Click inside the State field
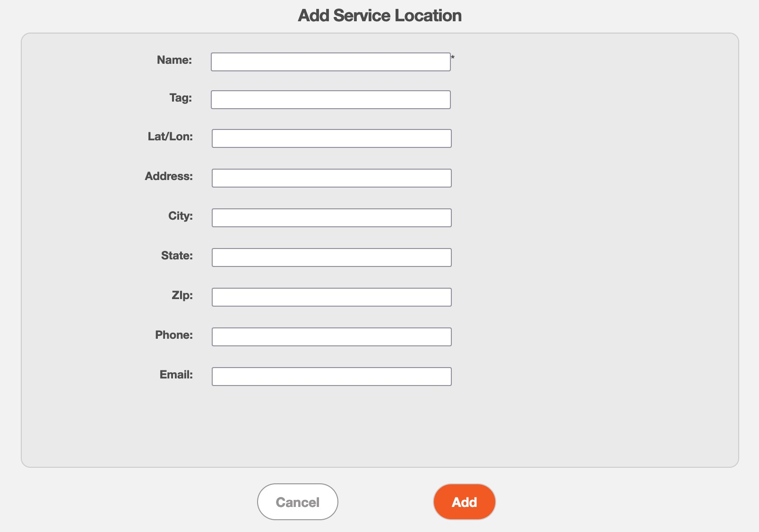Viewport: 759px width, 532px height. [x=332, y=257]
